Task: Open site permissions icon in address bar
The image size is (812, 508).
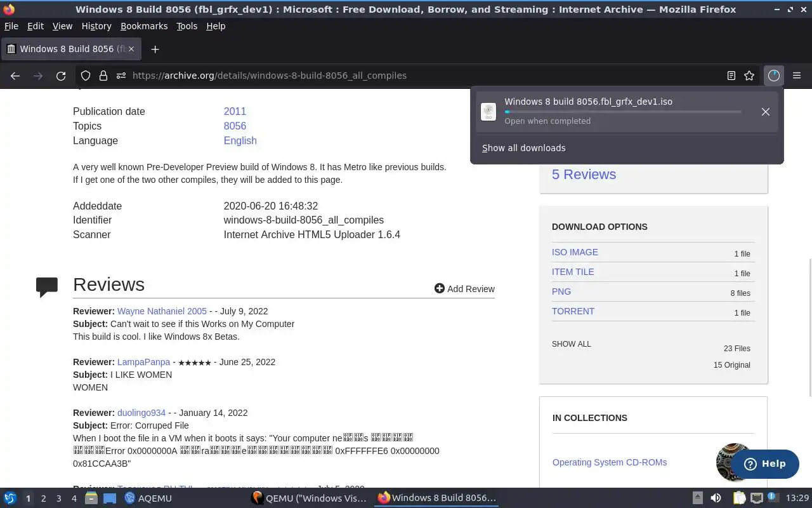Action: tap(121, 76)
